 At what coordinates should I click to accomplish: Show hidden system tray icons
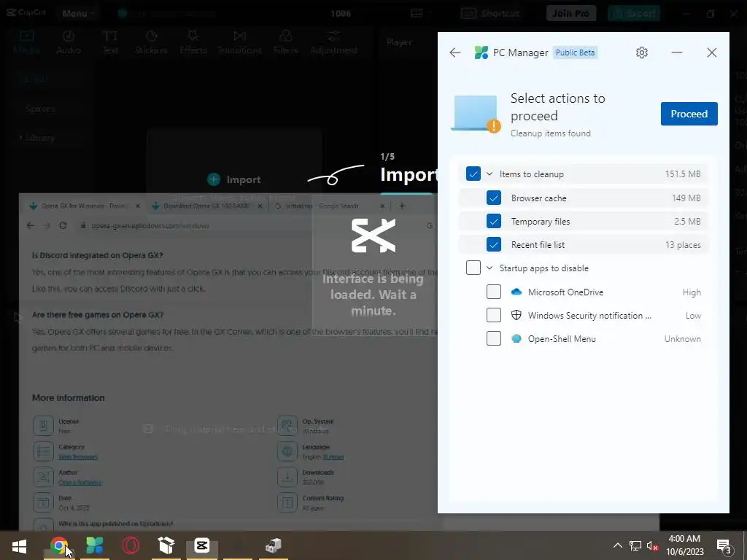tap(617, 545)
